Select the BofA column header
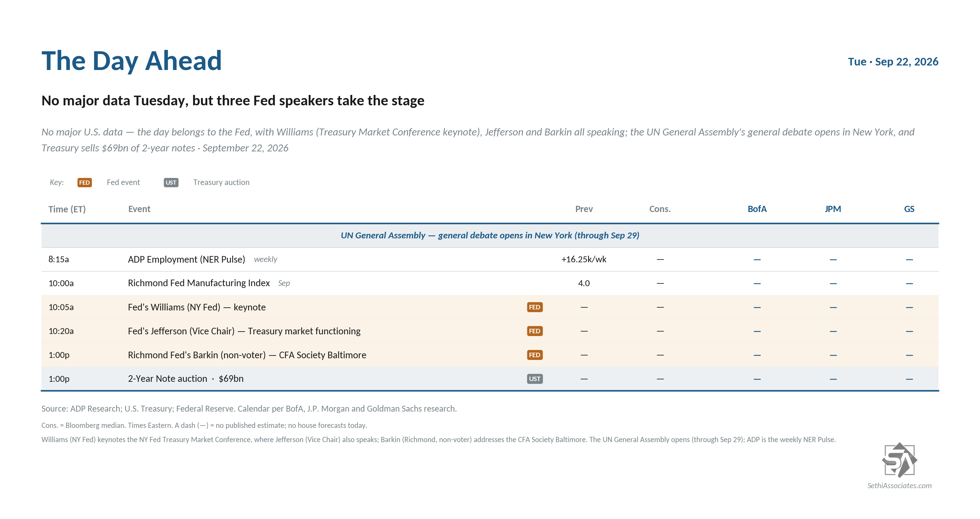The width and height of the screenshot is (980, 519). (x=757, y=209)
